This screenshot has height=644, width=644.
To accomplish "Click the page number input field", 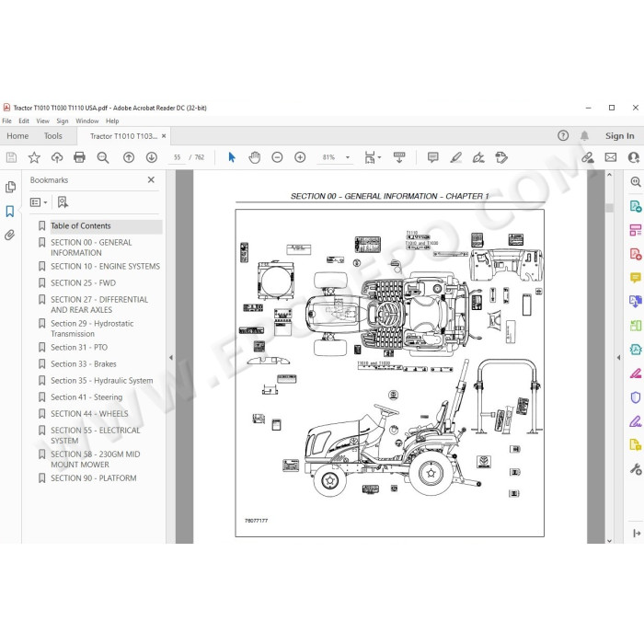I will pos(177,157).
